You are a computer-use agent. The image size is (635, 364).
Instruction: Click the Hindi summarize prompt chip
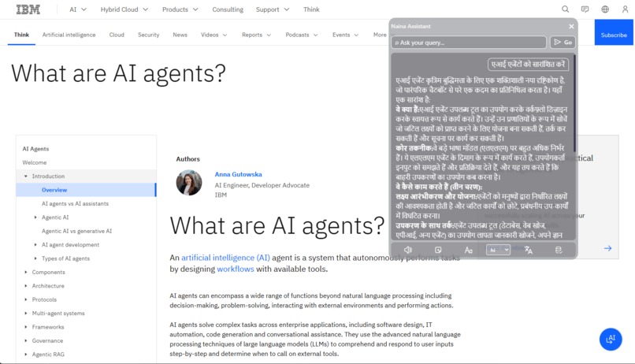(x=528, y=65)
